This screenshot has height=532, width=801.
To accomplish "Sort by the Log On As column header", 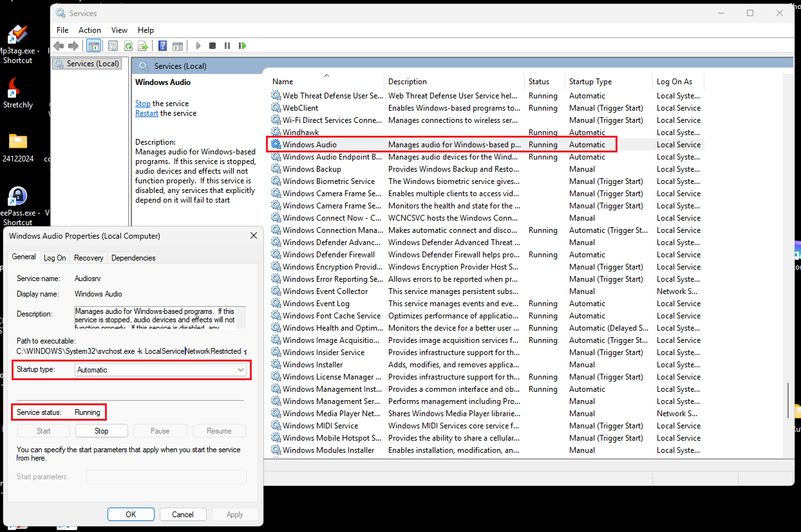I will click(678, 82).
